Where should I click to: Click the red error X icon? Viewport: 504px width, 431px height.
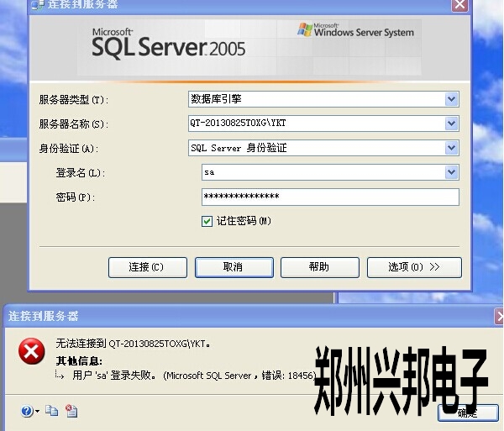click(x=32, y=352)
